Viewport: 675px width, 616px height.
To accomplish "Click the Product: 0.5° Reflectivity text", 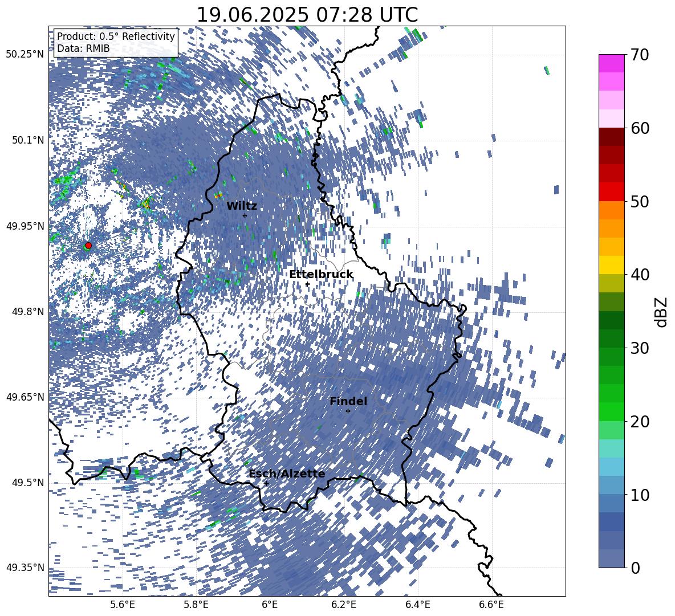I will [x=116, y=36].
